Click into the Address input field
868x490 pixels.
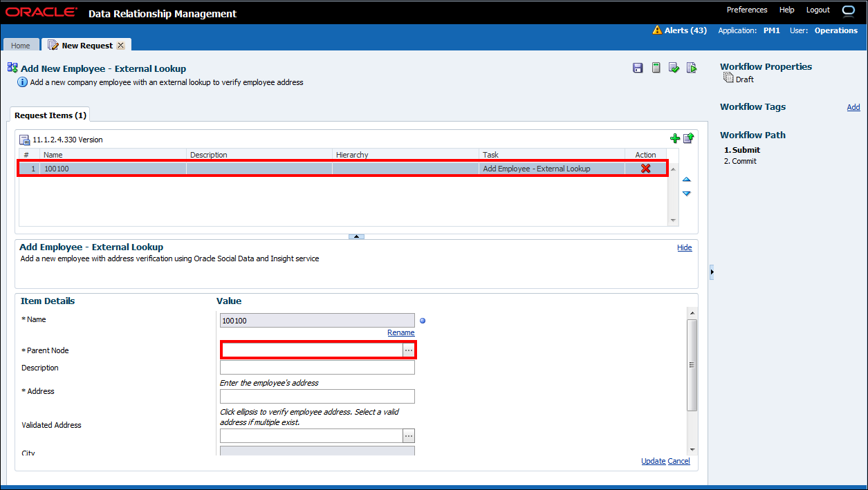317,396
